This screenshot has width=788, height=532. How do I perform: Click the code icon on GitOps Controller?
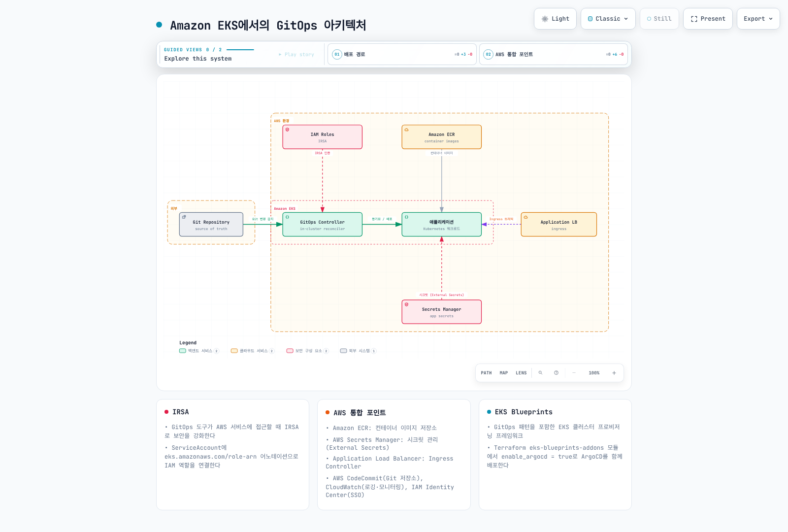pos(288,217)
